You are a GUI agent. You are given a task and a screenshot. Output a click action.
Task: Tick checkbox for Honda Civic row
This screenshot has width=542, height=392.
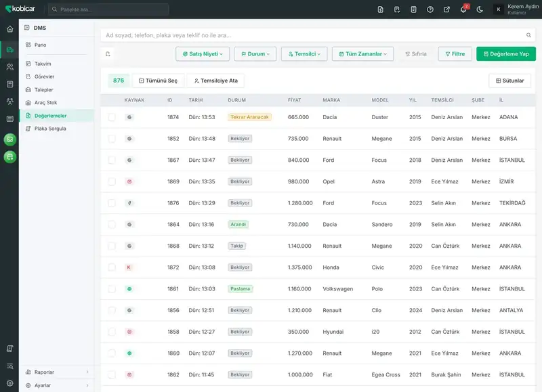(x=112, y=267)
